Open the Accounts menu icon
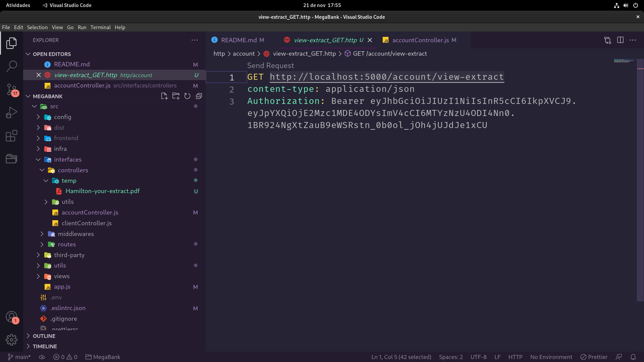This screenshot has width=644, height=362. 11,317
